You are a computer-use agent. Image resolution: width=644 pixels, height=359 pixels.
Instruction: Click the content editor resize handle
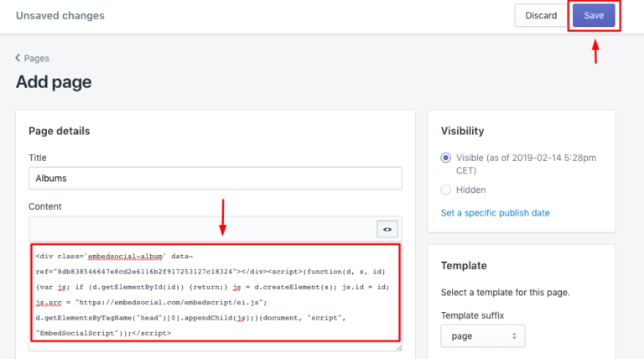[x=397, y=346]
